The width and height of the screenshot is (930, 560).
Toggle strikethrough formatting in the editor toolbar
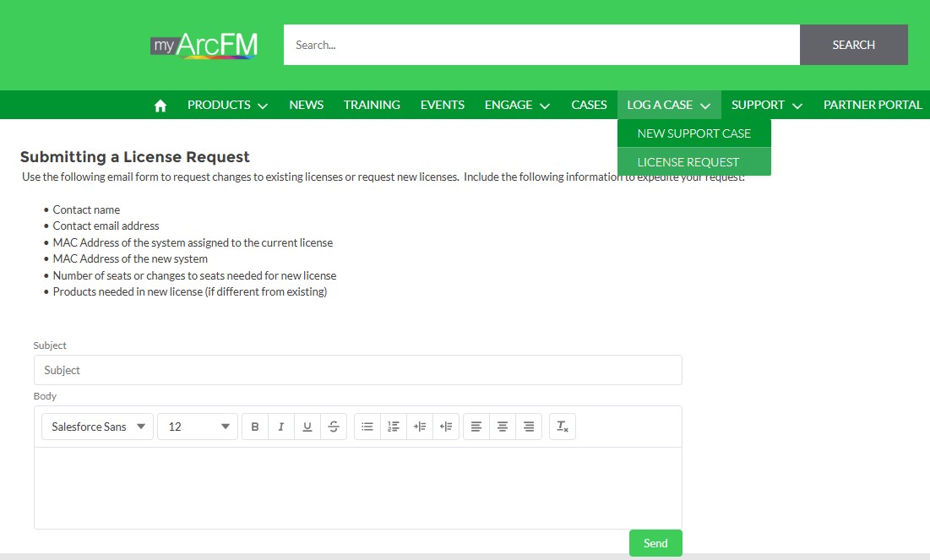pos(334,427)
